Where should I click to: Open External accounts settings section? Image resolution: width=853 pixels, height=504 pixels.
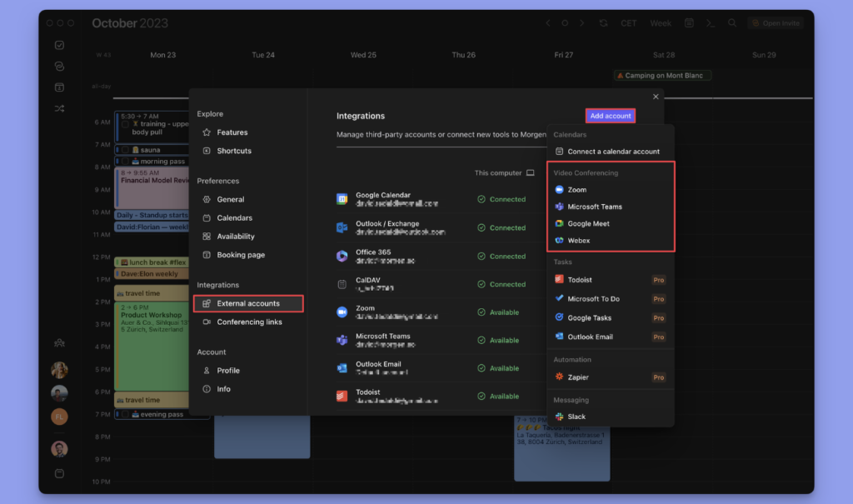248,303
